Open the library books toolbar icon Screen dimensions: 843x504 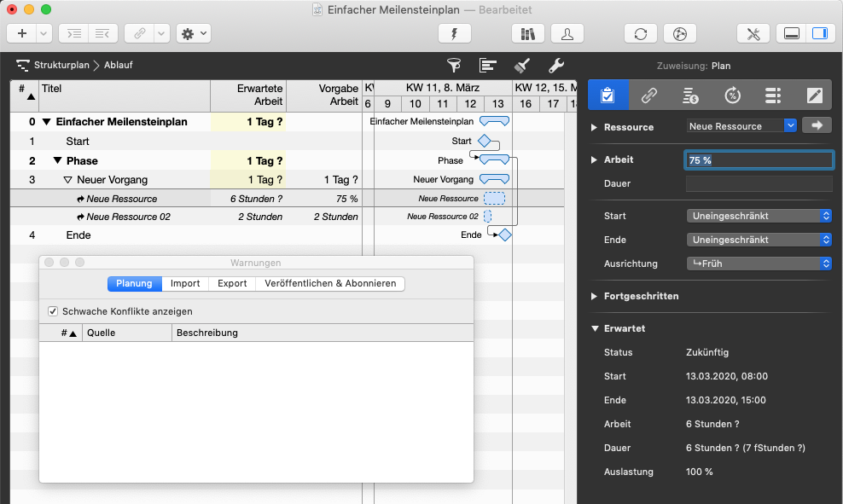tap(527, 33)
